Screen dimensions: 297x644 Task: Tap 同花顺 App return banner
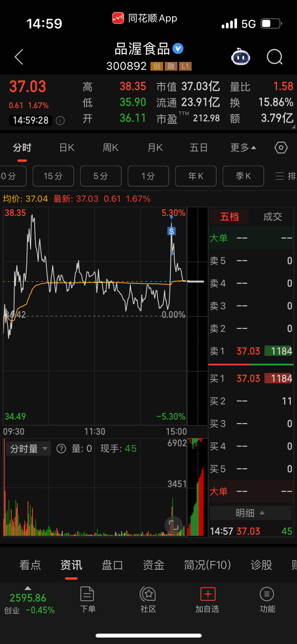145,18
